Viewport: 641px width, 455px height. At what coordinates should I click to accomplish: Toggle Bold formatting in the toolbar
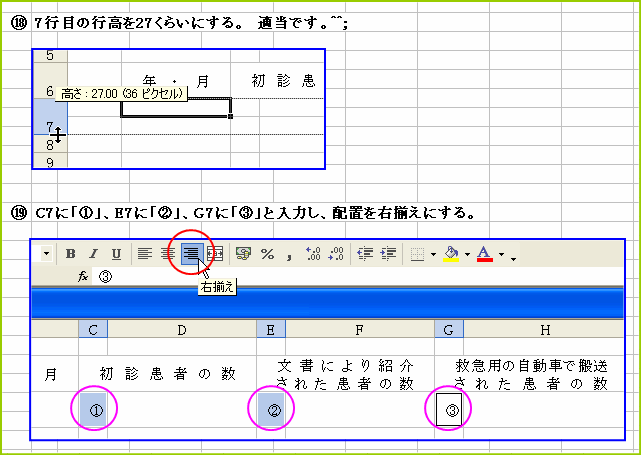(70, 254)
